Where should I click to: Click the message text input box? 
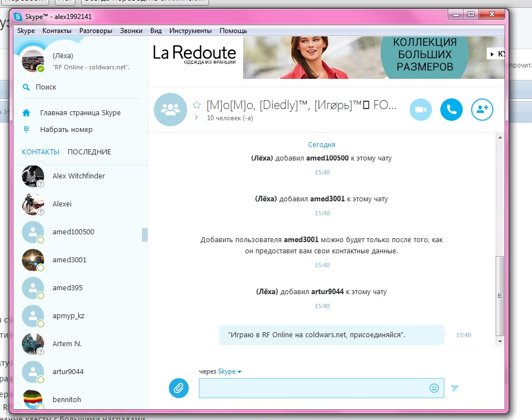click(x=313, y=388)
